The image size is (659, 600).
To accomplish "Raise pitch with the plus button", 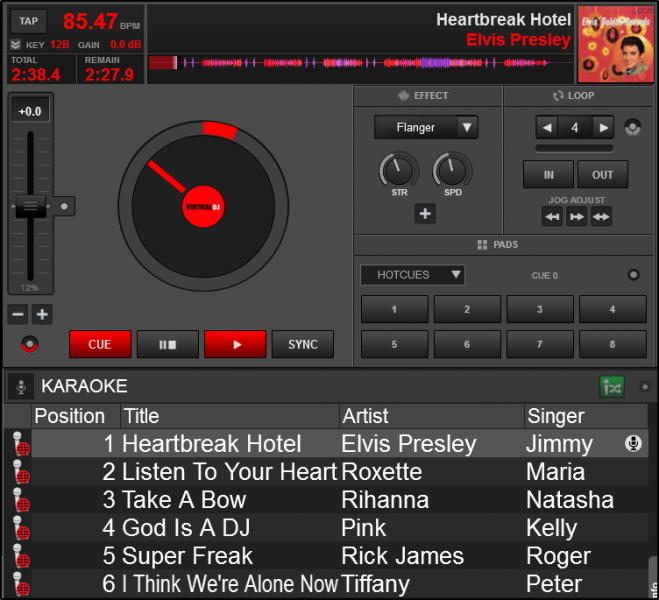I will 42,314.
